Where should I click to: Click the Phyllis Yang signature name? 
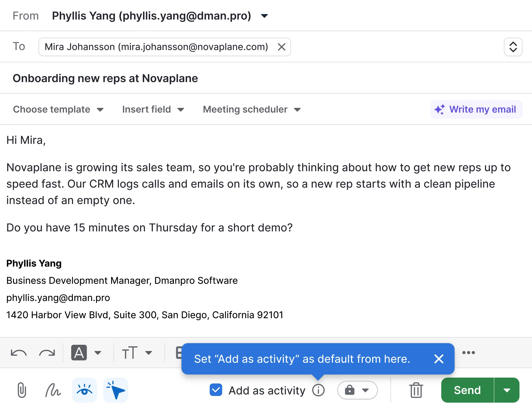pyautogui.click(x=34, y=263)
